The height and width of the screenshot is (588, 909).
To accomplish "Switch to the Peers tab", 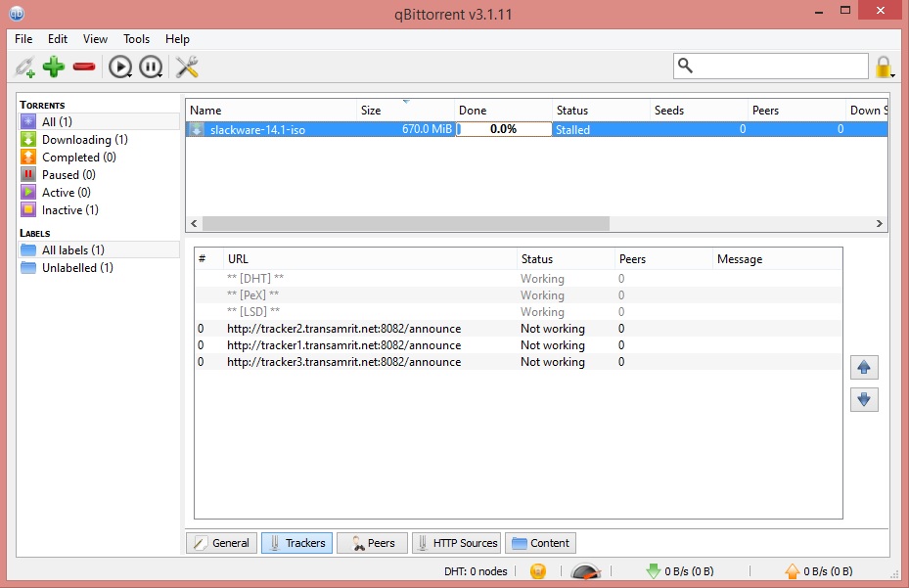I will pyautogui.click(x=372, y=543).
